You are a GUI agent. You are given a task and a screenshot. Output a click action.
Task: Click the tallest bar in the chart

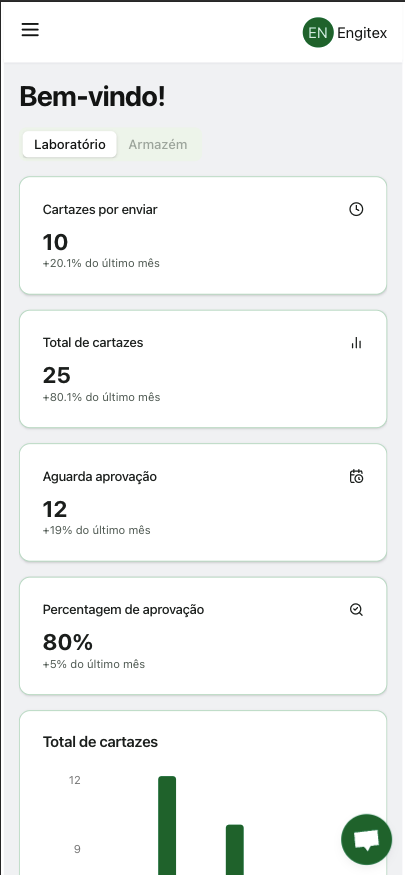tap(167, 825)
